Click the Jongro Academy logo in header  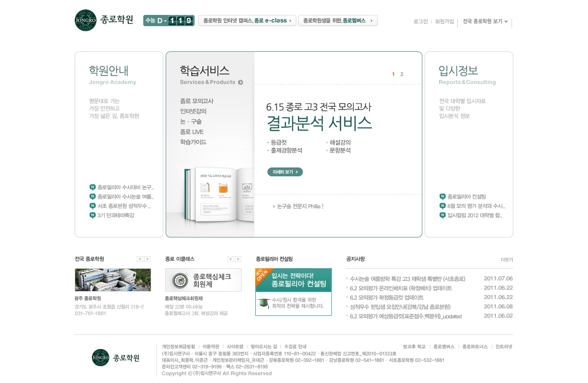pos(104,21)
